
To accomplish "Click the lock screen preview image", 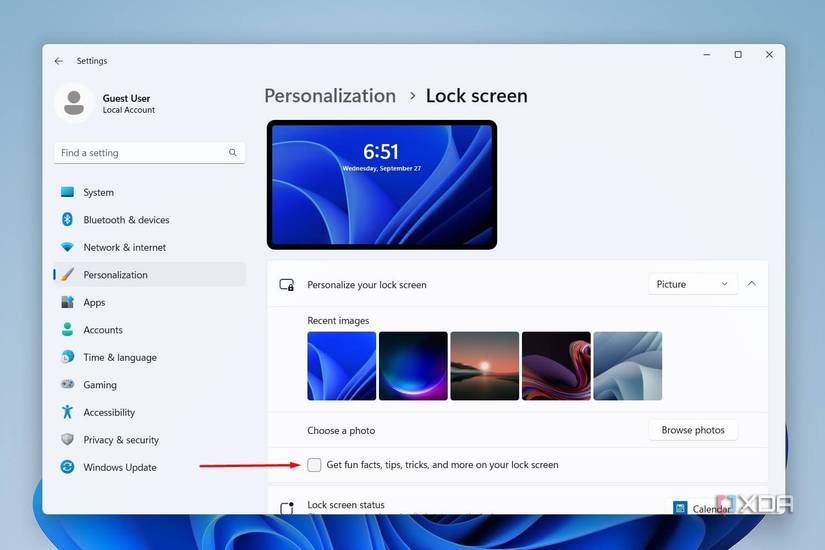I will pos(382,185).
